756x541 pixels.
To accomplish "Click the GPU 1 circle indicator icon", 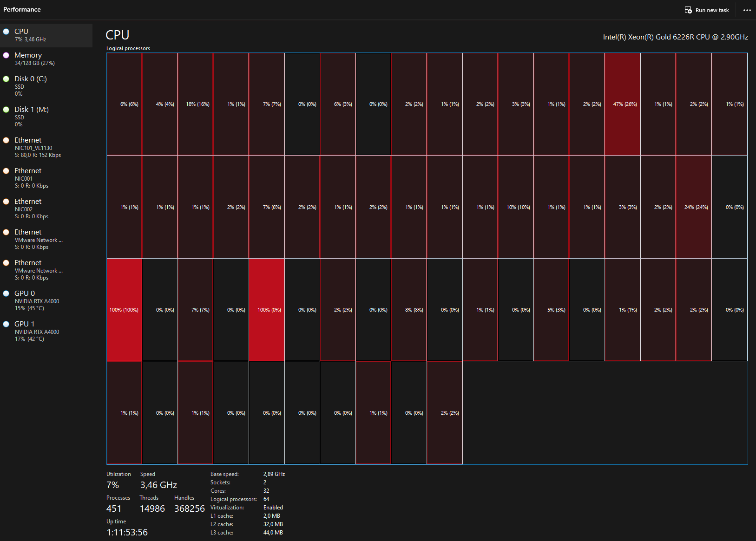I will pyautogui.click(x=6, y=324).
